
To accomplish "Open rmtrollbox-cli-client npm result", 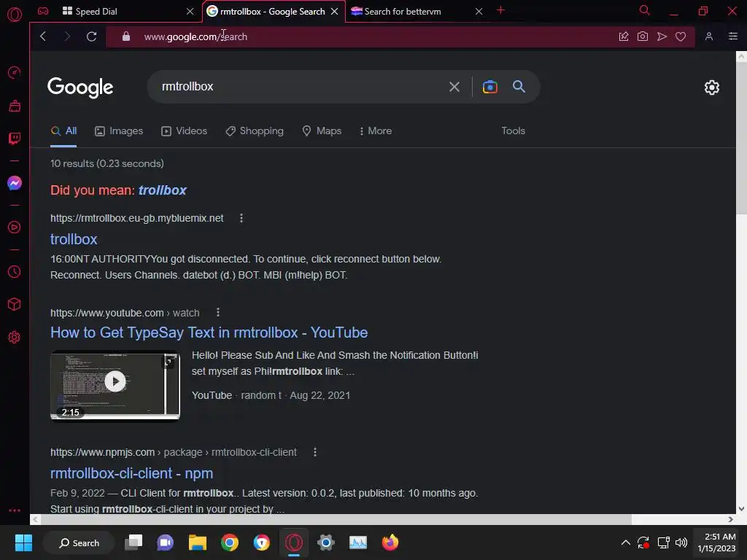I will coord(132,473).
